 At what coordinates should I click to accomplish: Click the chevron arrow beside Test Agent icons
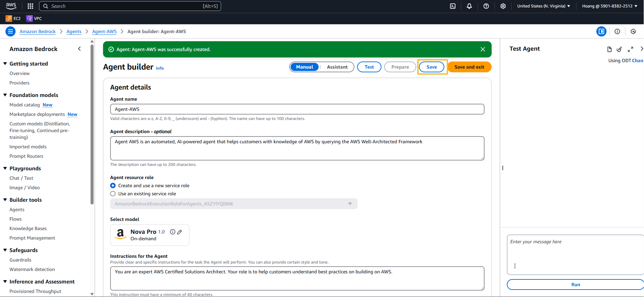pos(642,49)
